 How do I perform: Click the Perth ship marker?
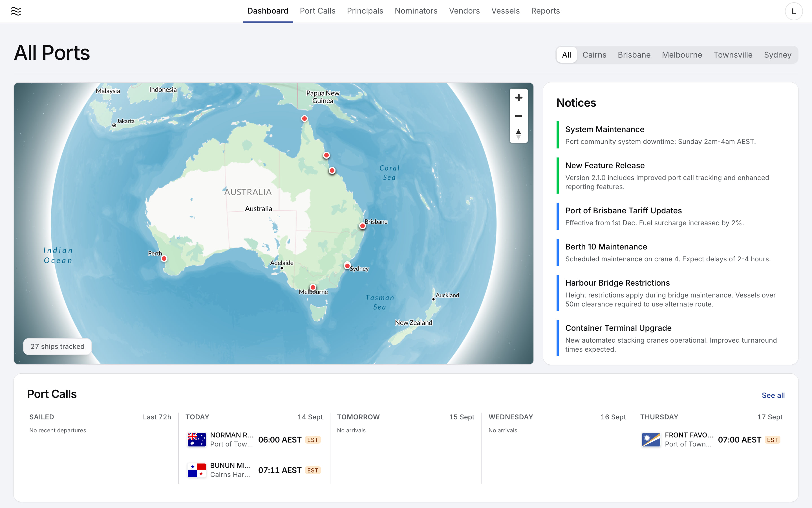point(164,259)
